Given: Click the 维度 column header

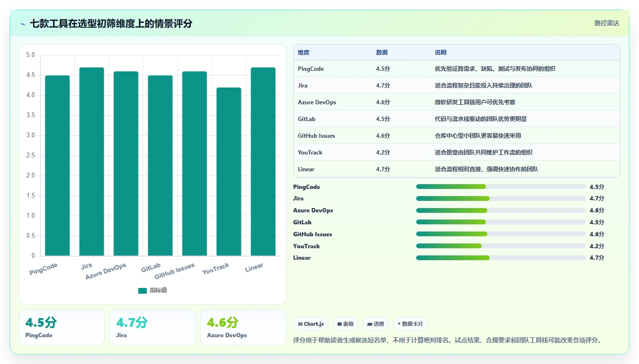Looking at the screenshot, I should (304, 53).
